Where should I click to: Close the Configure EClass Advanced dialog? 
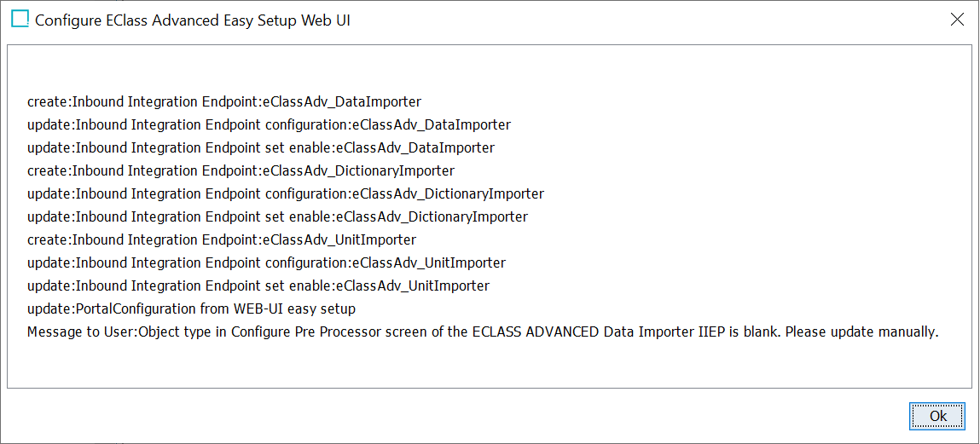pyautogui.click(x=957, y=20)
